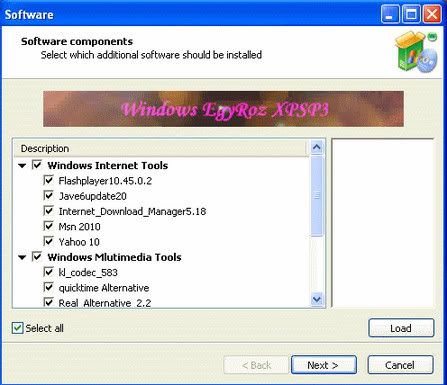The height and width of the screenshot is (385, 447).
Task: Select the kl_codec_583 text row
Action: tap(88, 273)
